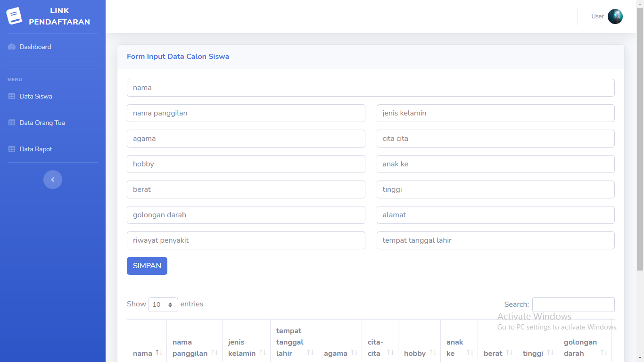
Task: Click the golongan darah input field
Action: click(x=246, y=215)
